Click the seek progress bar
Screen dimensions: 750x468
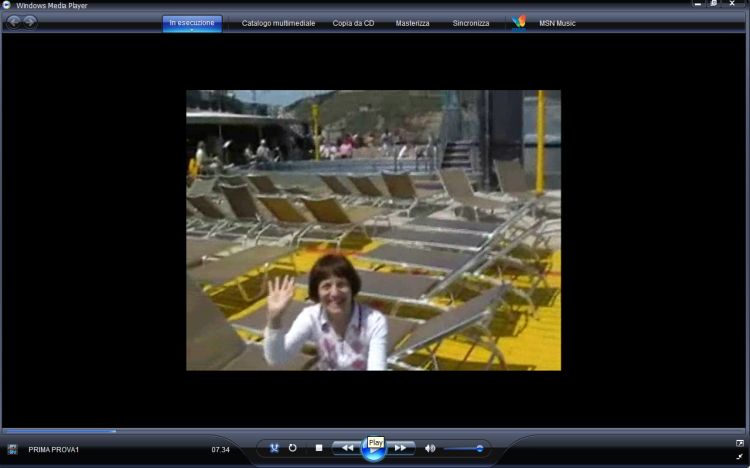(375, 431)
